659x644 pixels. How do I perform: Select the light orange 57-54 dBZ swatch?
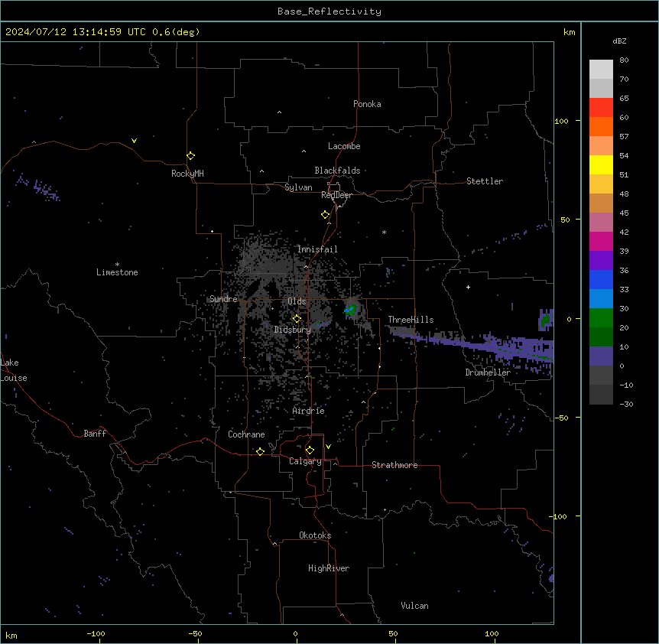coord(601,146)
